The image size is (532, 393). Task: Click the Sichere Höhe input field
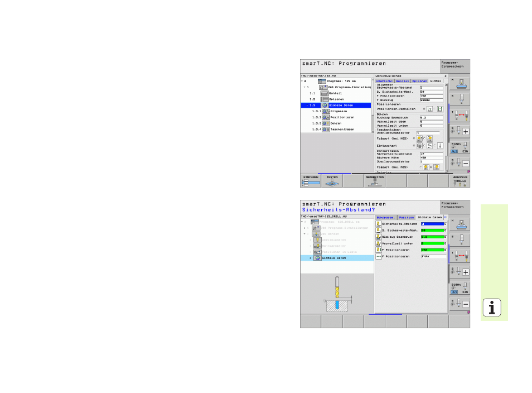coord(432,158)
